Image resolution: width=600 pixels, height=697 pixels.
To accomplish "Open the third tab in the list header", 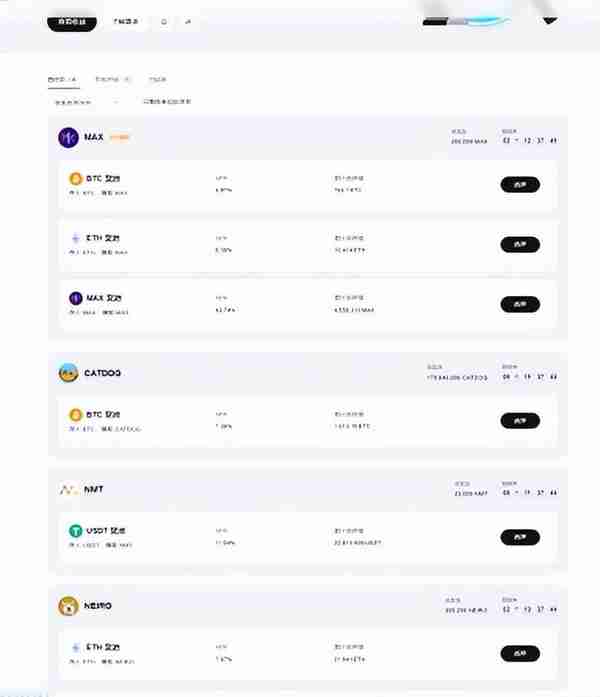I will [x=158, y=80].
